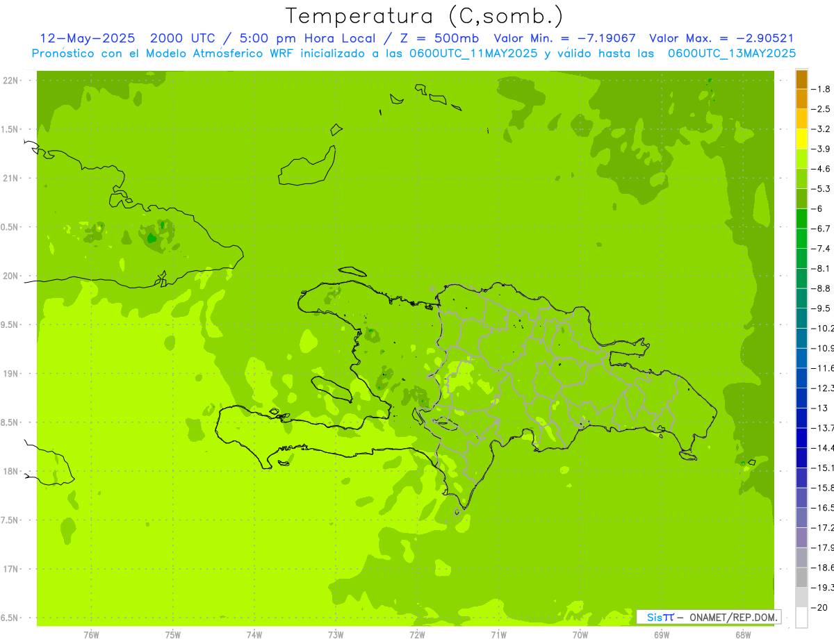Click the '72W' longitude axis label
The height and width of the screenshot is (644, 834).
[x=417, y=635]
